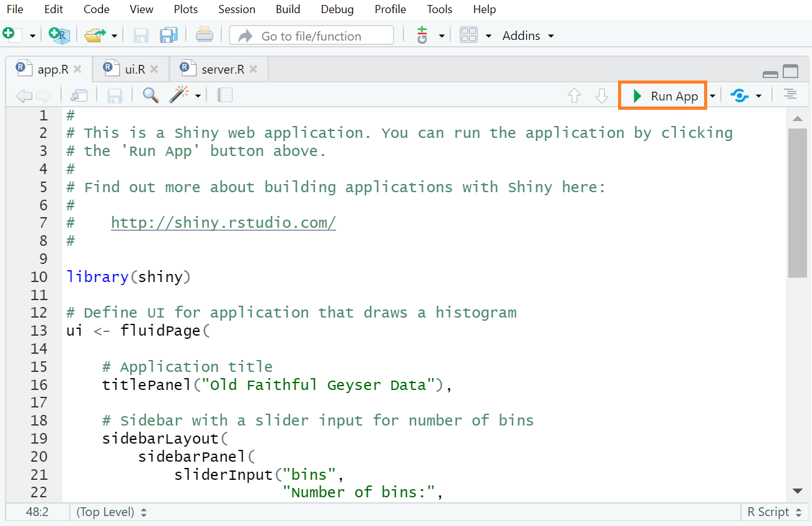The image size is (812, 526).
Task: Click the Run App button
Action: [663, 95]
